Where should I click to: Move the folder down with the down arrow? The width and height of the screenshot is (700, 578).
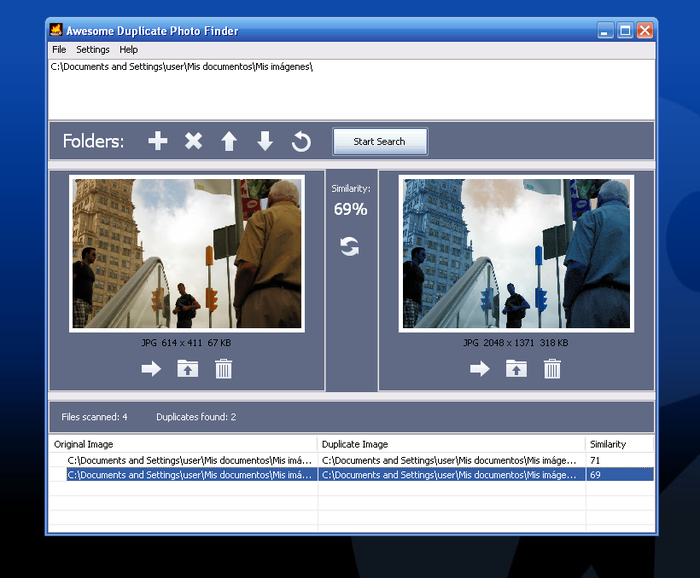point(265,141)
